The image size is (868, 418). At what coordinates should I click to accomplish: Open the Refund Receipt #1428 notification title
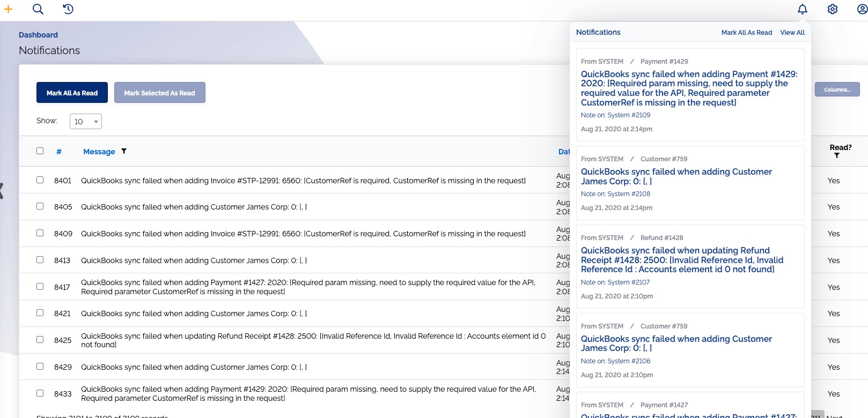(x=682, y=260)
